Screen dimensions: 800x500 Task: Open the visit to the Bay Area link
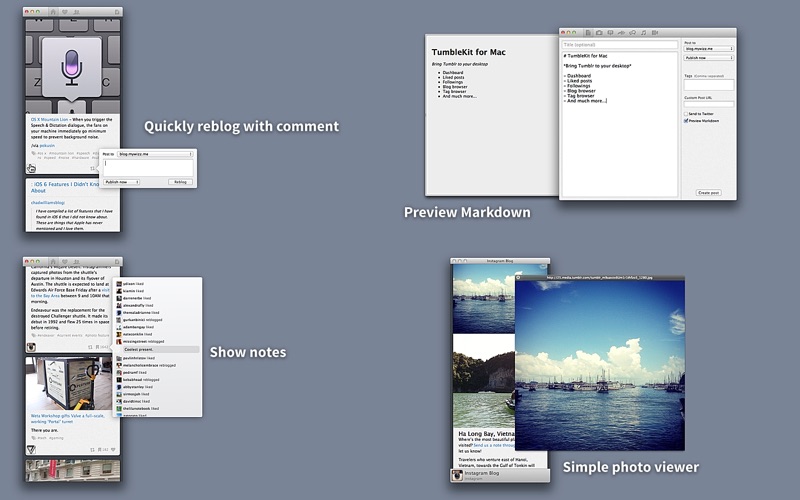point(70,293)
